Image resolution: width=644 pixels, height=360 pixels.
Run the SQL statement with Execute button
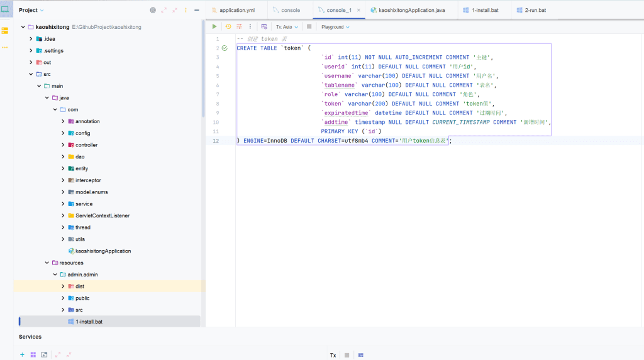coord(214,26)
